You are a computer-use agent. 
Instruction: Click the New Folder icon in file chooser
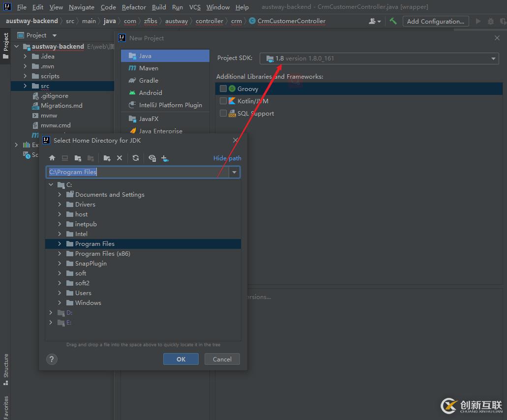(107, 158)
